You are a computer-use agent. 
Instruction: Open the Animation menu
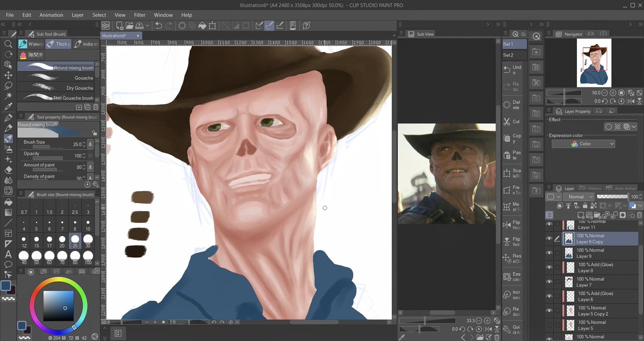point(51,15)
